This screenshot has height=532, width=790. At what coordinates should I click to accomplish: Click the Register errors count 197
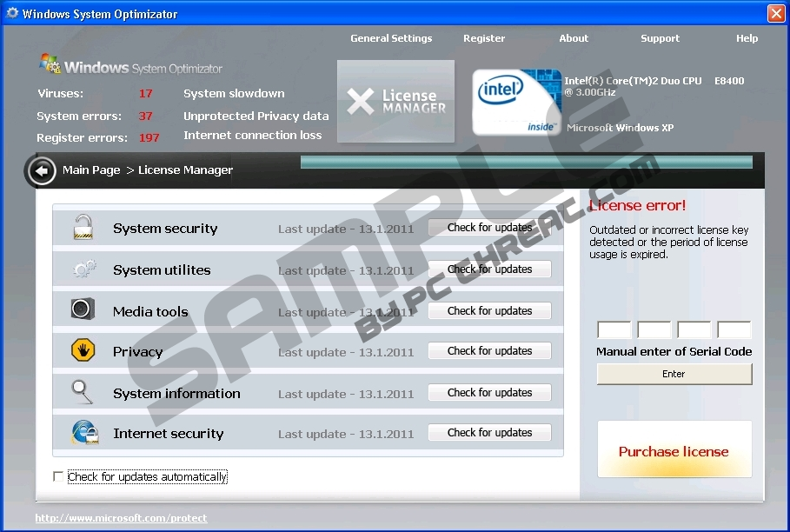tap(149, 138)
